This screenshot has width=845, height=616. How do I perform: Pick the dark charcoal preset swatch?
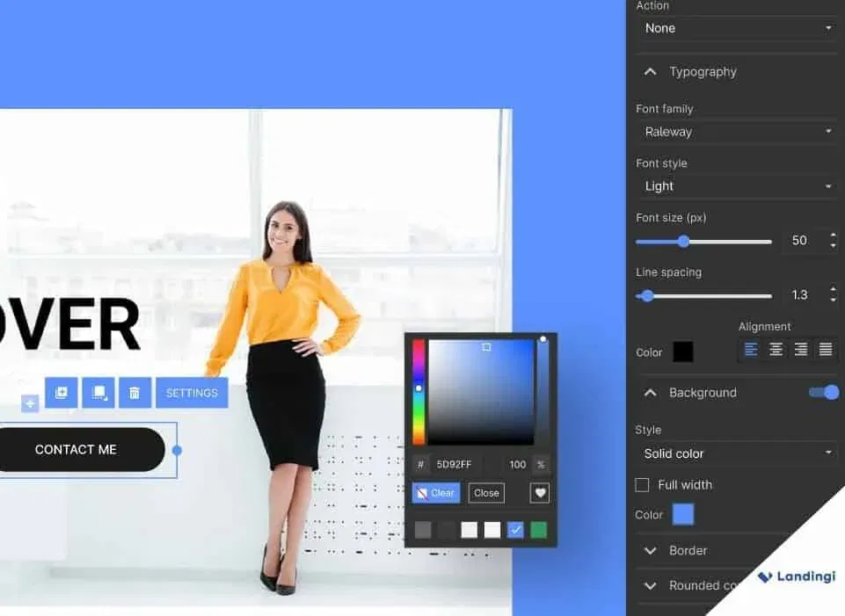[x=446, y=530]
